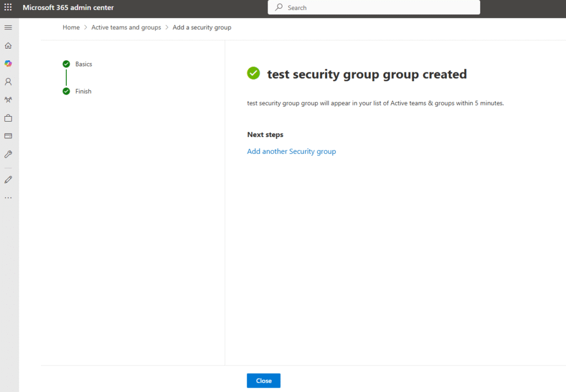Go to Home in the sidebar
Screen dimensions: 566x392
pyautogui.click(x=8, y=46)
